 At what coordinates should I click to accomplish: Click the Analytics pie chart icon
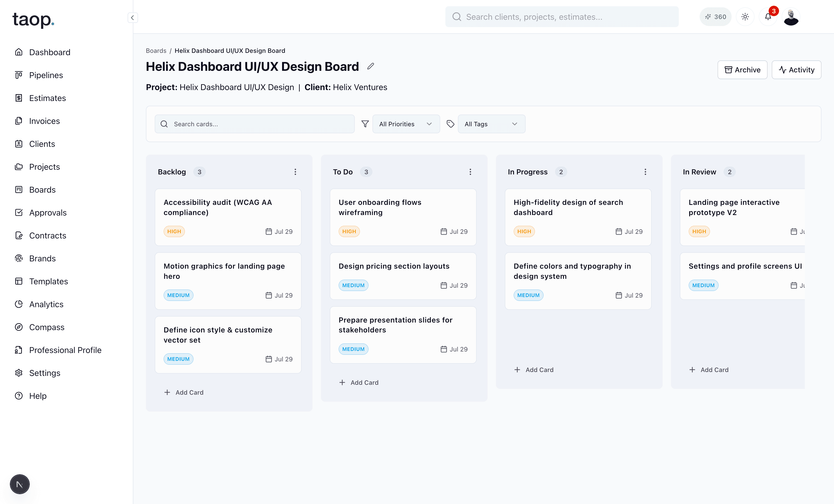tap(18, 304)
